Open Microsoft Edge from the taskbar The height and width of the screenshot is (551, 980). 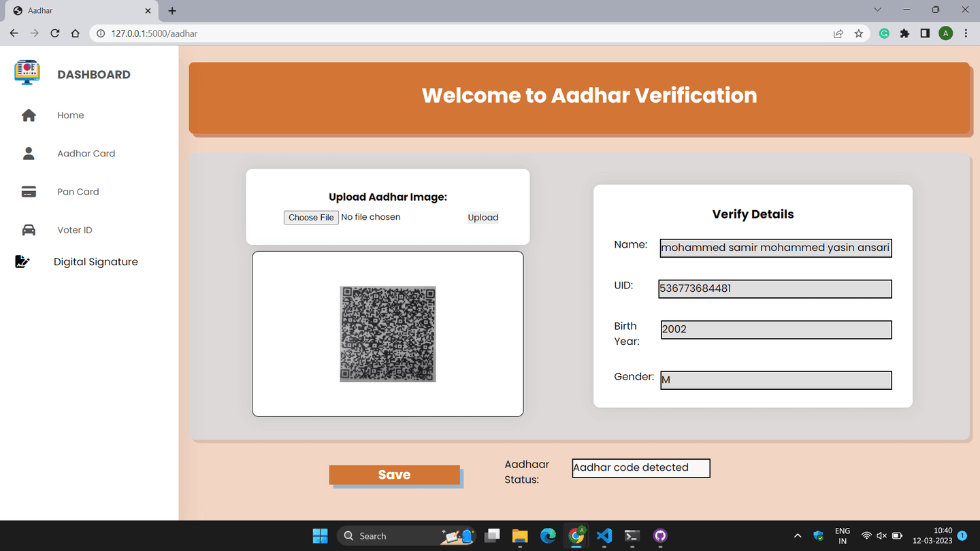[548, 536]
